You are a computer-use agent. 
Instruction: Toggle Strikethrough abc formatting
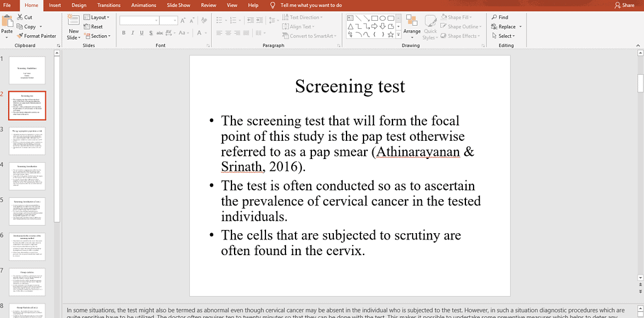pyautogui.click(x=160, y=33)
